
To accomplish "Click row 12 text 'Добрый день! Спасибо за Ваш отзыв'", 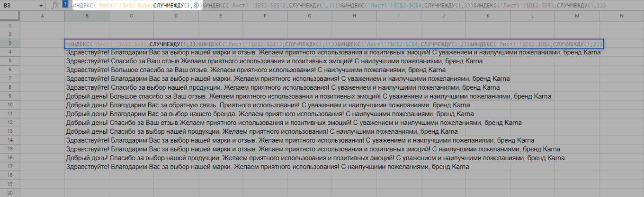I will 123,123.
